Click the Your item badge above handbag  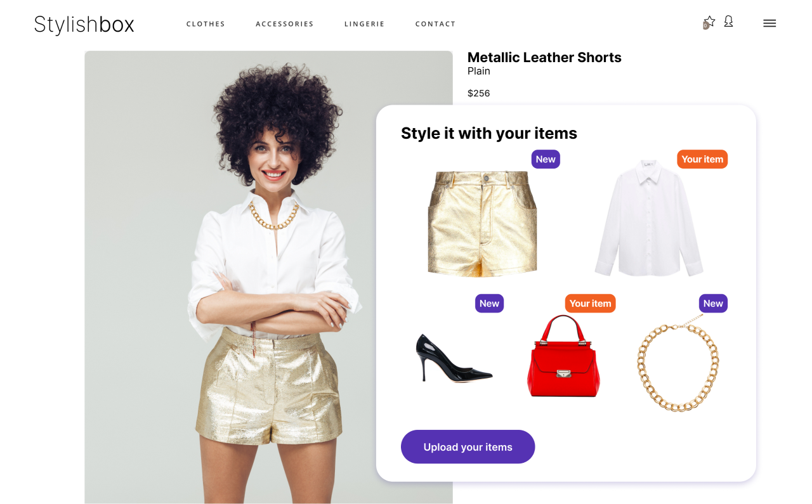[x=591, y=304]
